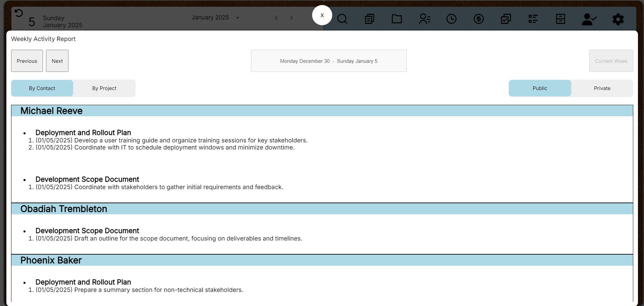Image resolution: width=644 pixels, height=306 pixels.
Task: Click the clock time-tracking icon
Action: coord(451,19)
